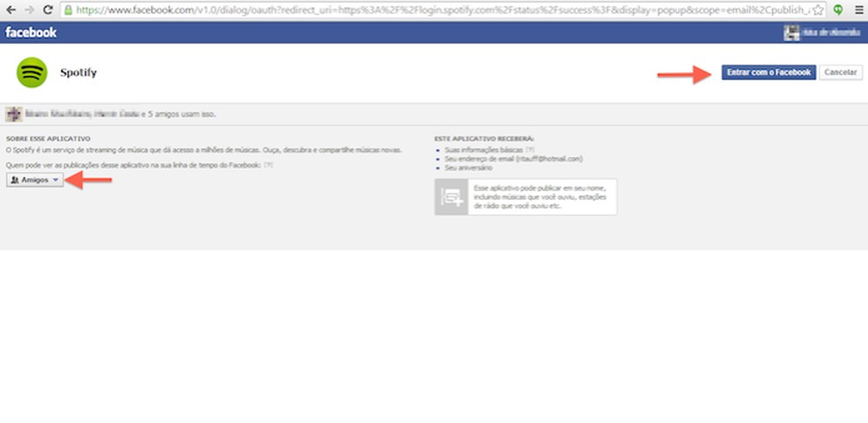Click Entrar com o Facebook button
The height and width of the screenshot is (423, 868).
768,72
